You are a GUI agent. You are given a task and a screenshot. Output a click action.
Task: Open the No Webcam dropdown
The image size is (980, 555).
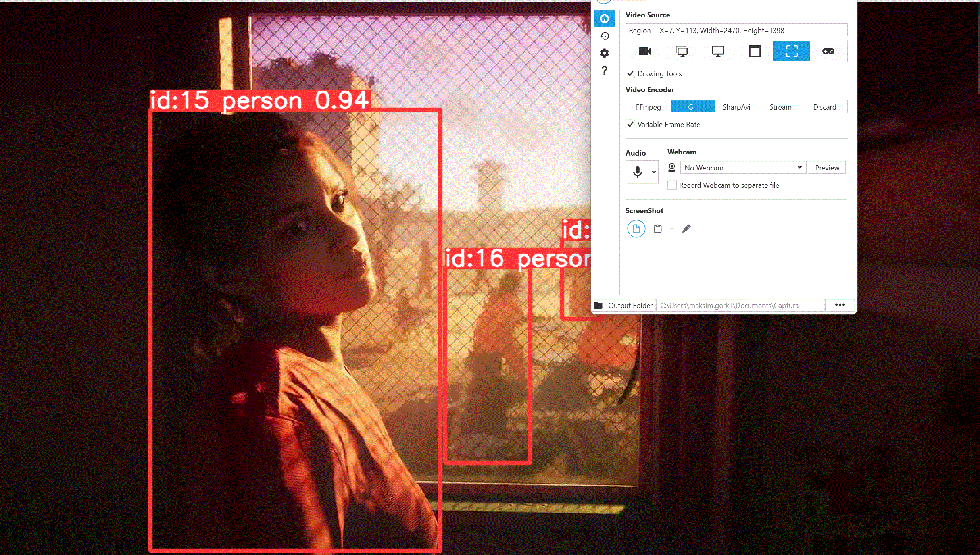coord(743,168)
